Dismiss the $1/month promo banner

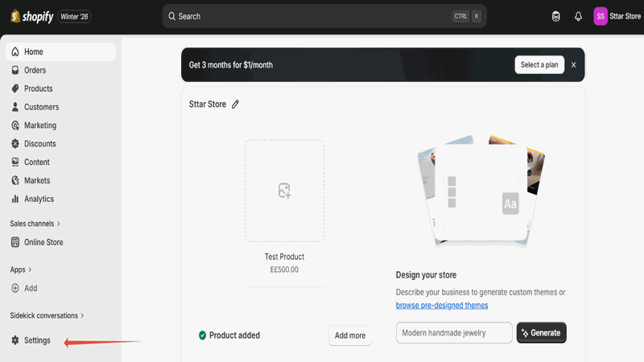574,65
